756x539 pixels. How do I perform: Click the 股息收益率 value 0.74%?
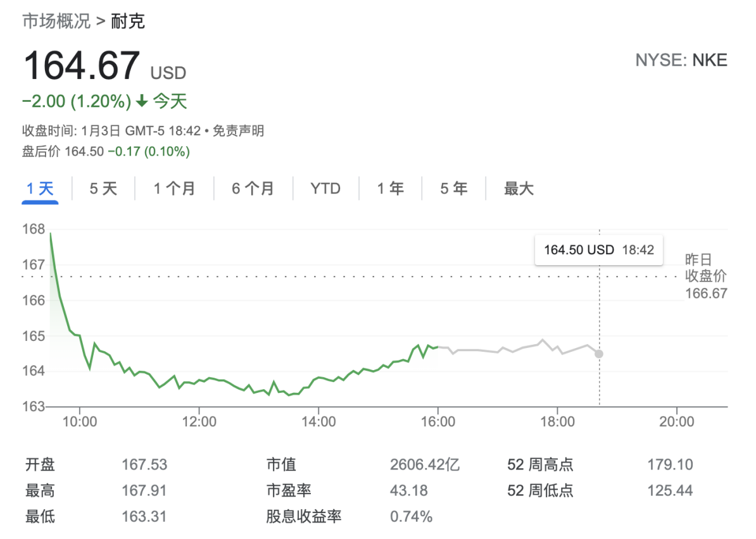411,517
